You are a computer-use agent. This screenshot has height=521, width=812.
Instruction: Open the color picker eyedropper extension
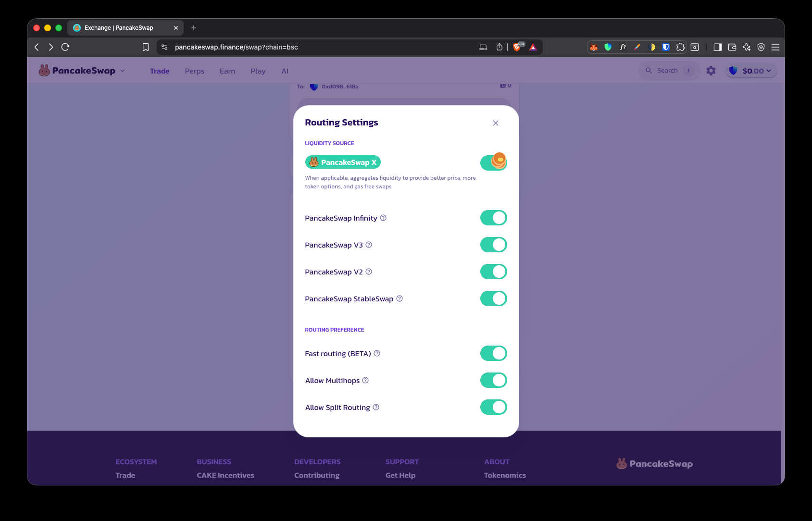pos(637,47)
